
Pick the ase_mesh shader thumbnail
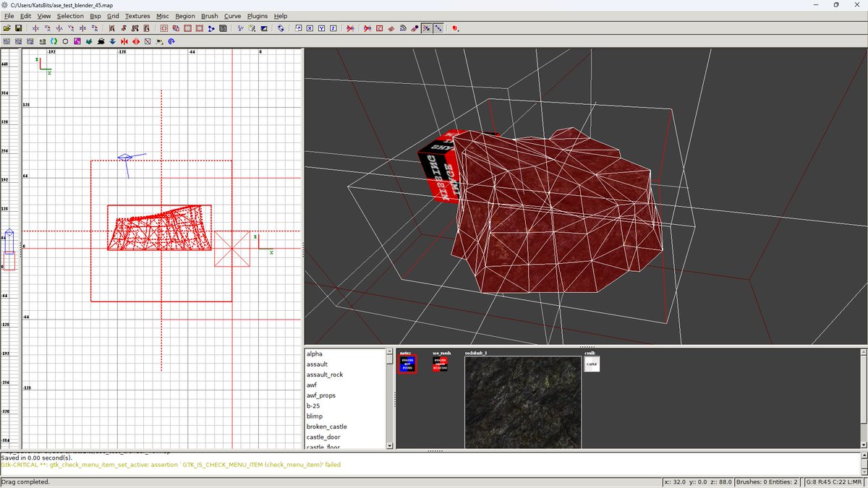pyautogui.click(x=440, y=364)
